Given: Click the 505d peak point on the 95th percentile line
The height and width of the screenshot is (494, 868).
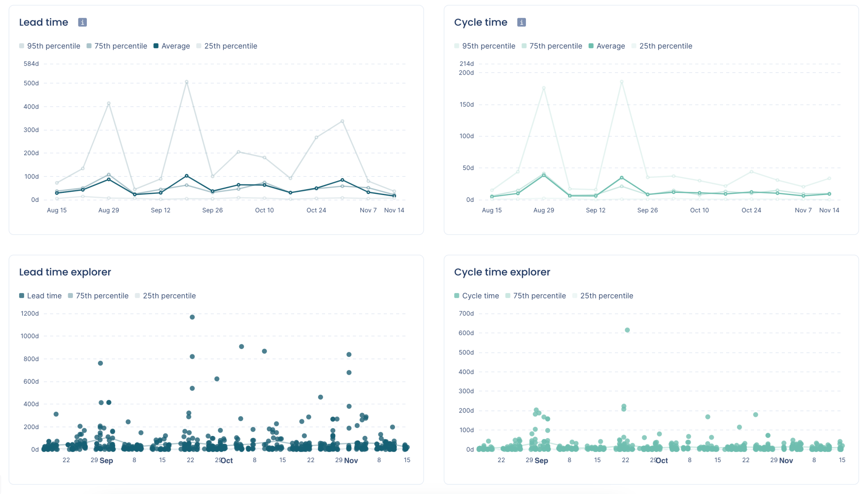Looking at the screenshot, I should (187, 82).
